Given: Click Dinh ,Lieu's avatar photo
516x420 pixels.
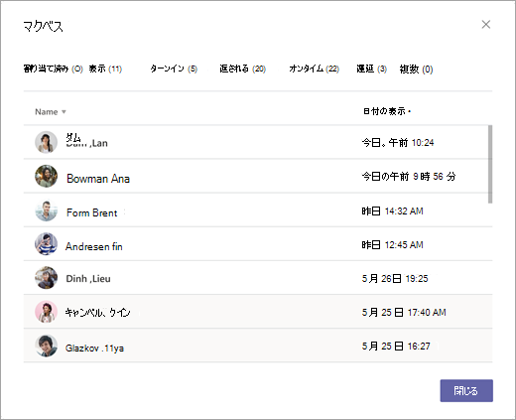Looking at the screenshot, I should pos(47,278).
